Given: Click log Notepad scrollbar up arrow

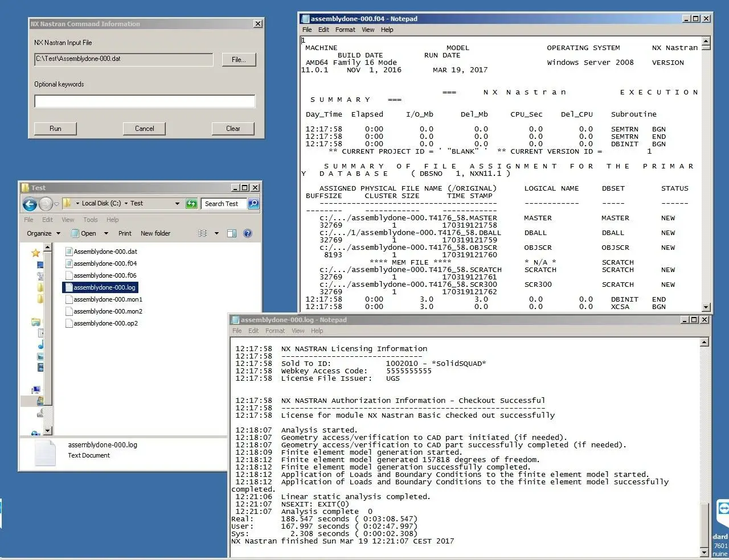Looking at the screenshot, I should 705,342.
